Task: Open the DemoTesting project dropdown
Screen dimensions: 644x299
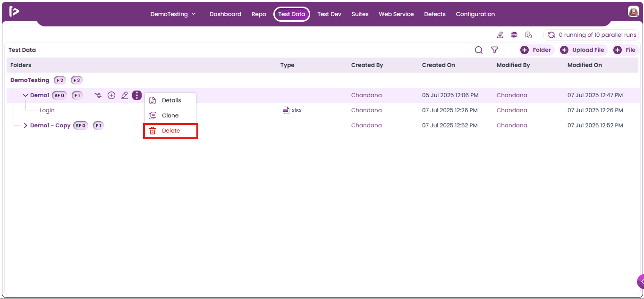Action: click(173, 14)
